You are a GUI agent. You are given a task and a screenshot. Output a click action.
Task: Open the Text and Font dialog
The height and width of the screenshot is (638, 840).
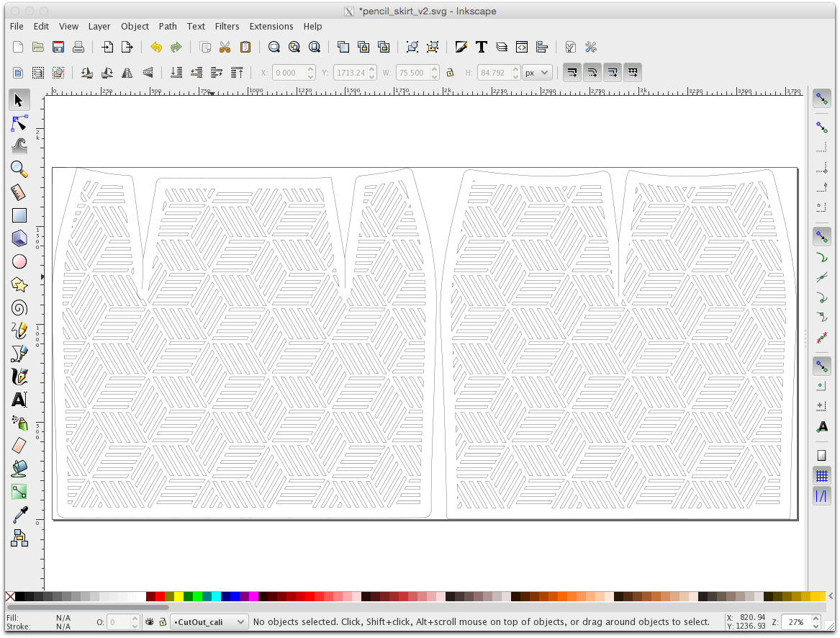click(482, 48)
